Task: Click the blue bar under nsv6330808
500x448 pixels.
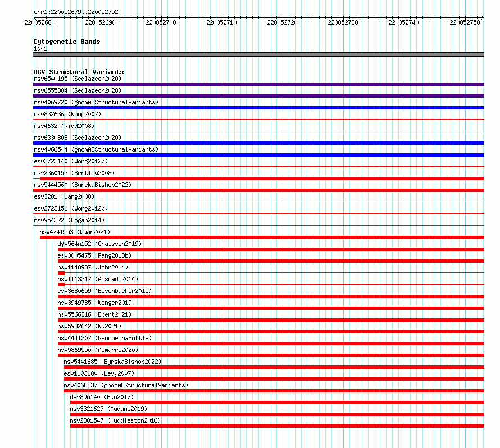Action: pos(258,143)
